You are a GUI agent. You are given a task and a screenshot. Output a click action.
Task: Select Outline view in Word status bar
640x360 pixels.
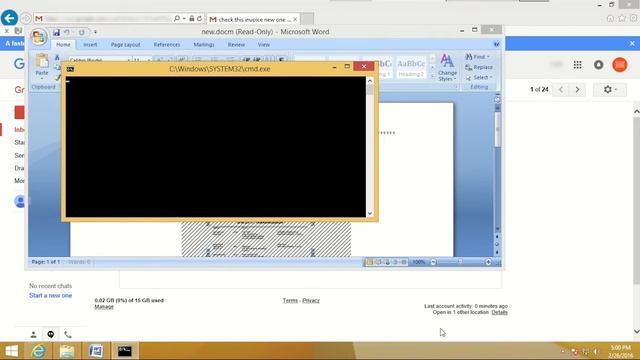click(x=396, y=262)
